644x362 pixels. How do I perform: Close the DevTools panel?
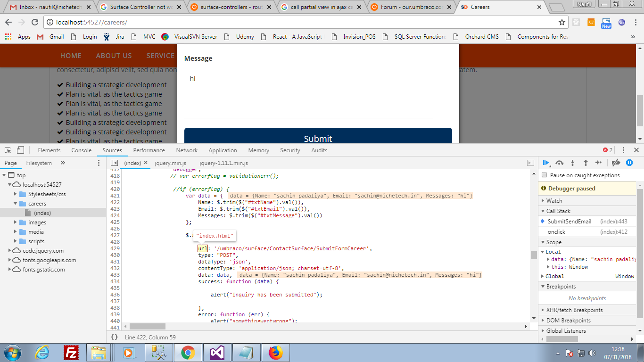click(636, 150)
